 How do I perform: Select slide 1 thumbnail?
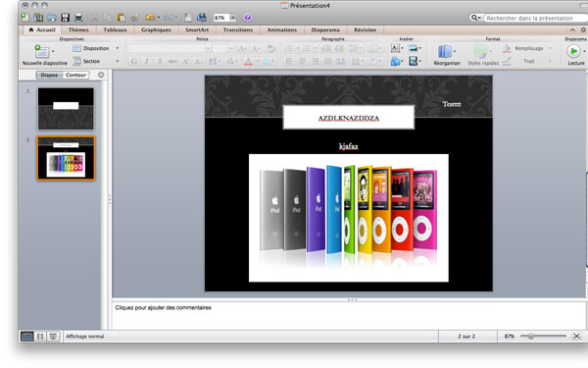pos(66,109)
